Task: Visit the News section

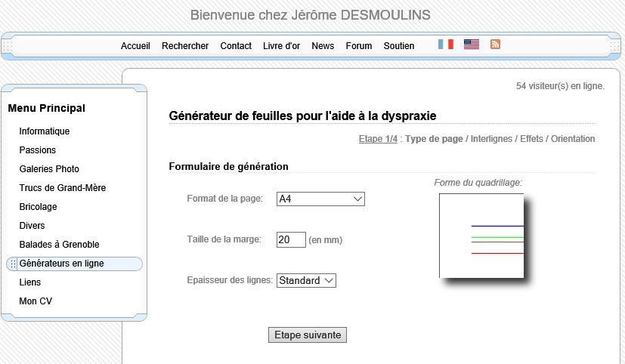Action: click(323, 46)
